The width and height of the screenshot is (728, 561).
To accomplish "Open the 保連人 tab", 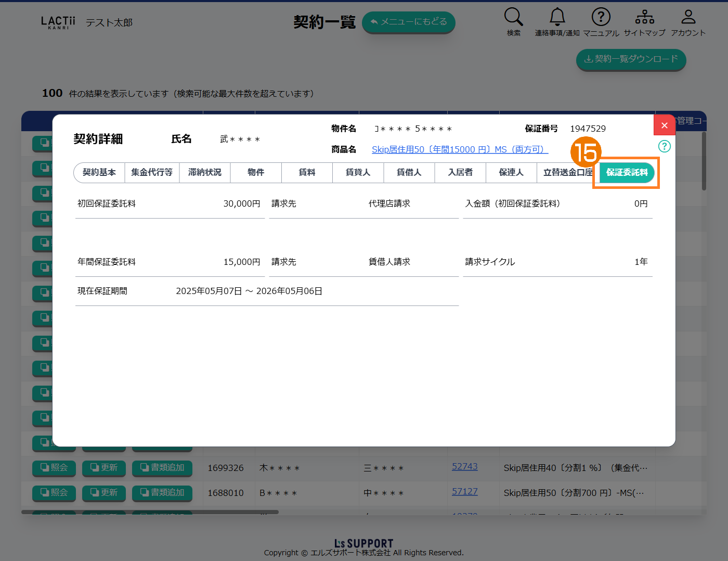I will (x=511, y=172).
